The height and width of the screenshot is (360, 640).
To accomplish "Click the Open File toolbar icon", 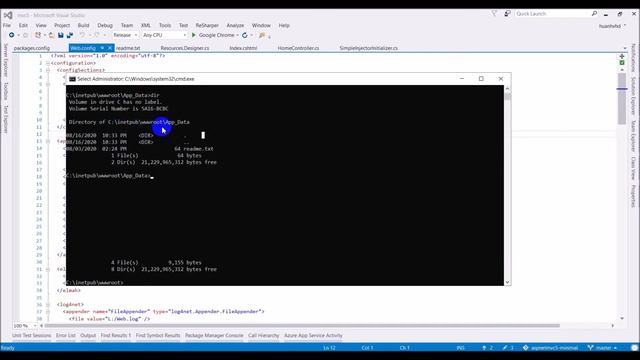I will (51, 35).
